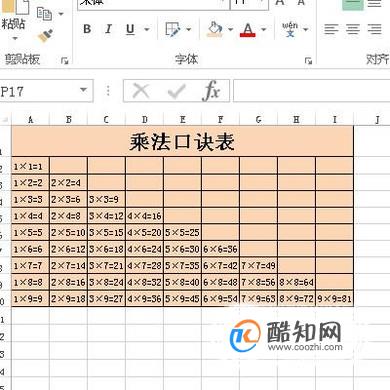The height and width of the screenshot is (390, 390).
Task: Open the Fill Color dropdown arrow
Action: pyautogui.click(x=230, y=30)
